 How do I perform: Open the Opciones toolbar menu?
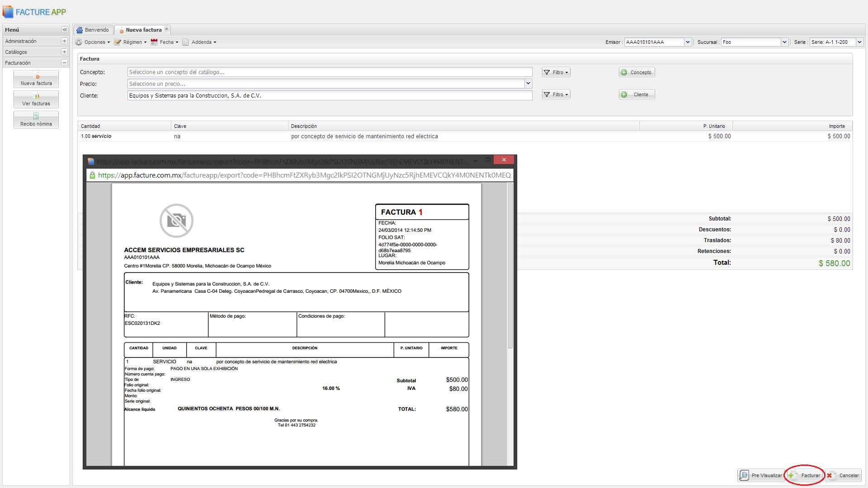pos(93,42)
